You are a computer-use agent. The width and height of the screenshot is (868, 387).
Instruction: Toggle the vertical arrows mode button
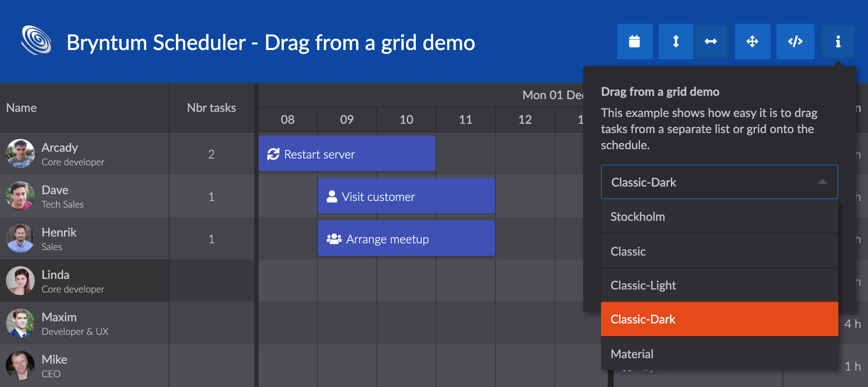point(676,42)
